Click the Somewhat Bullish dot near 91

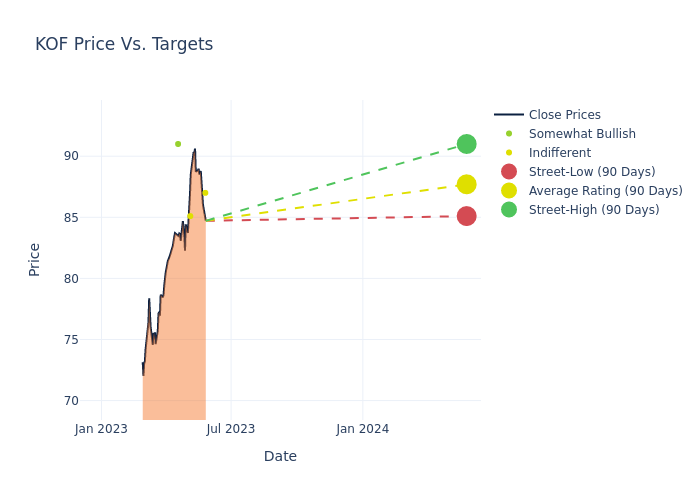coord(178,144)
